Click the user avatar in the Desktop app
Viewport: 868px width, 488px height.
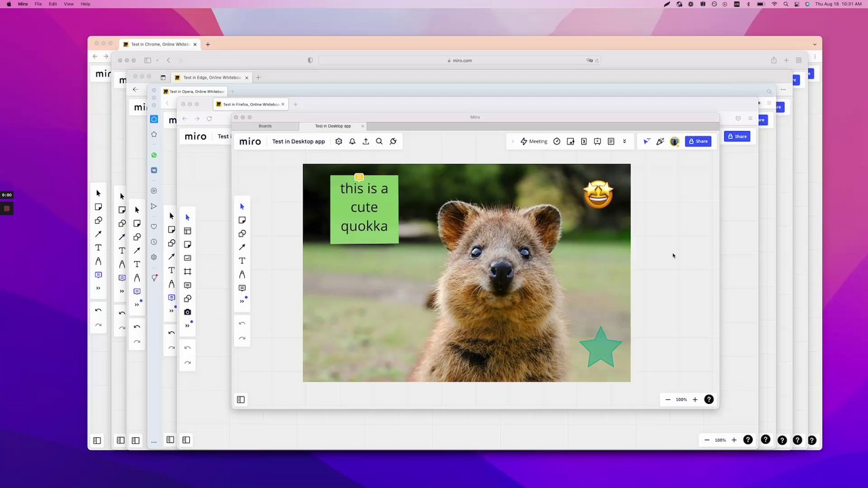[x=675, y=142]
